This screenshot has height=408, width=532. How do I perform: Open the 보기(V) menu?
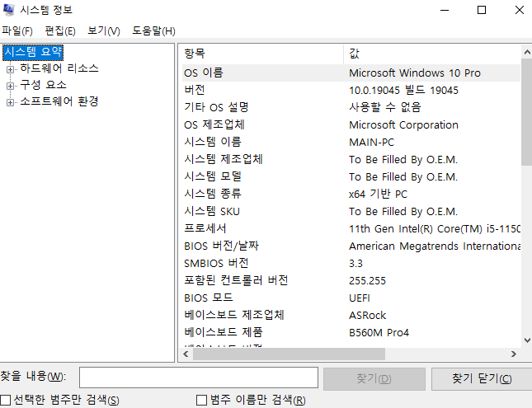point(103,31)
